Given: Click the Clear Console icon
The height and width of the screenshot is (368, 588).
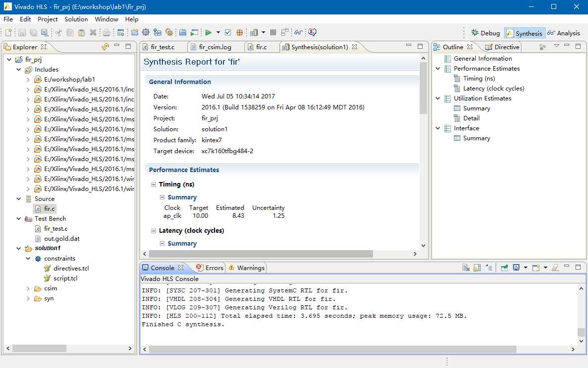Looking at the screenshot, I should point(466,268).
